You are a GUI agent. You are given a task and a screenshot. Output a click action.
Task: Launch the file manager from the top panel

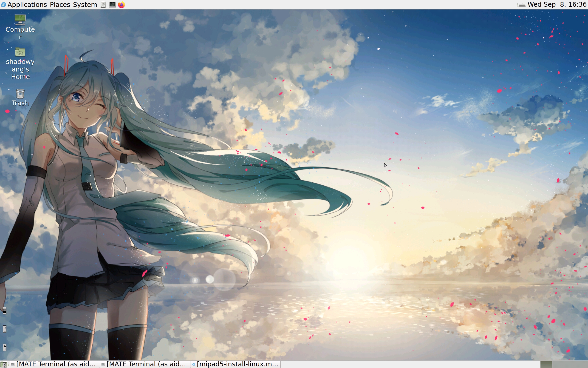(x=103, y=5)
